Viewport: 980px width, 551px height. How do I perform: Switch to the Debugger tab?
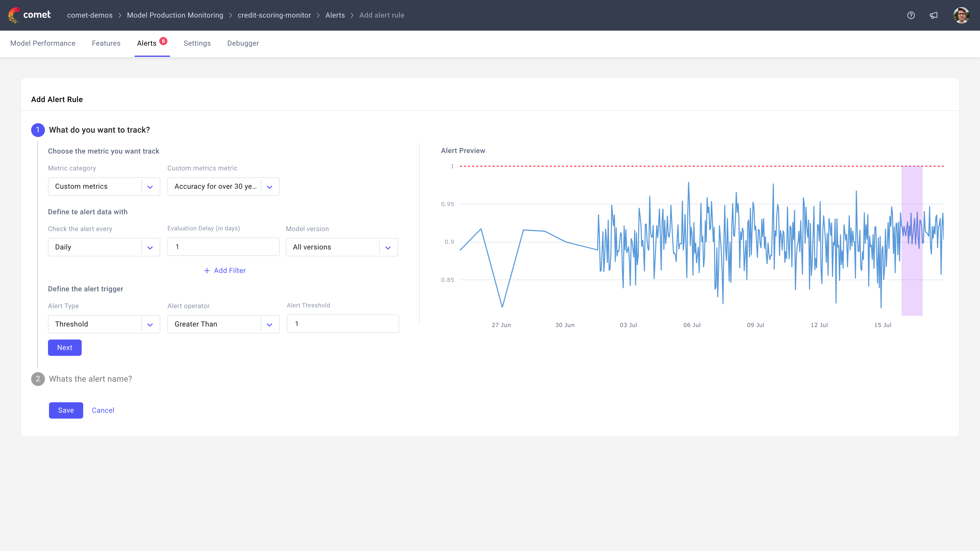243,43
